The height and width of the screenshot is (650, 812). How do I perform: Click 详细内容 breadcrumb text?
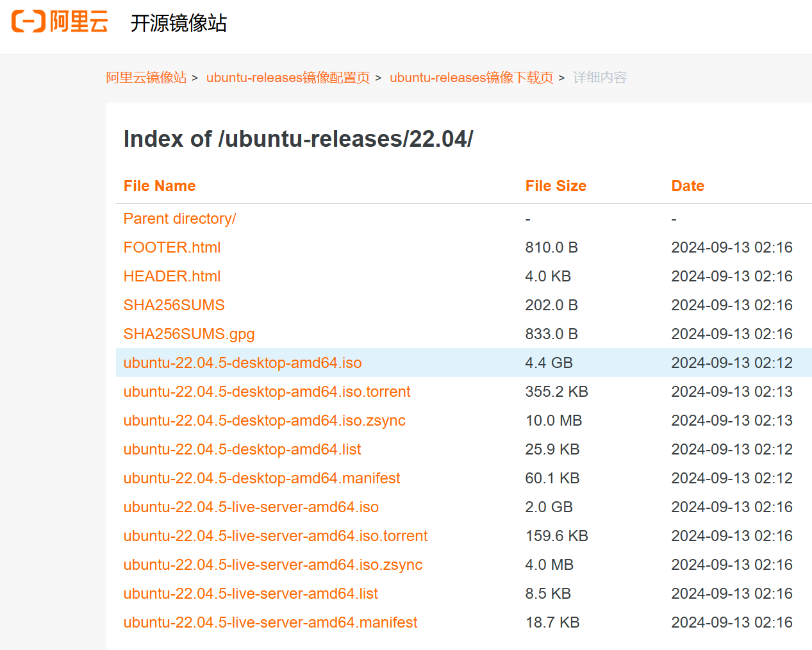600,78
